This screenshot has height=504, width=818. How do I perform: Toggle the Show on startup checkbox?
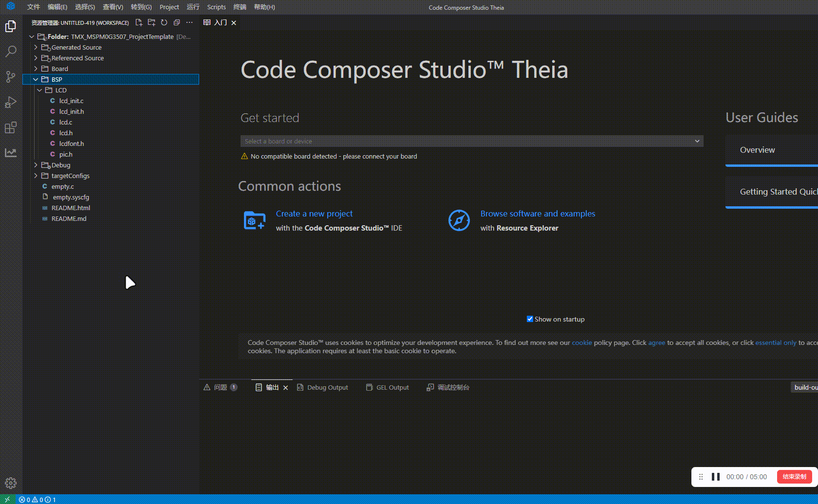click(530, 319)
